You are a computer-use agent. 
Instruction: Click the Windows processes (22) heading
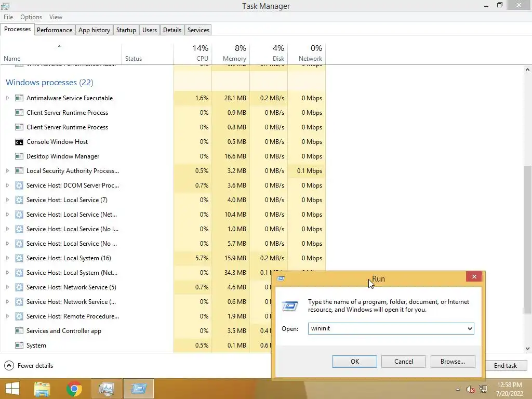point(49,83)
